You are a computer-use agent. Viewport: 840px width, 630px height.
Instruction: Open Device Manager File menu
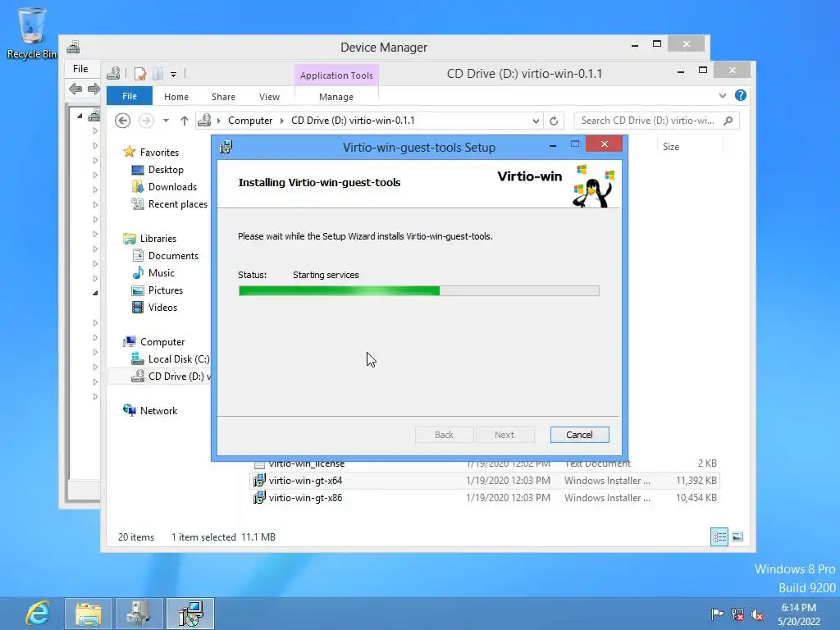click(x=80, y=69)
